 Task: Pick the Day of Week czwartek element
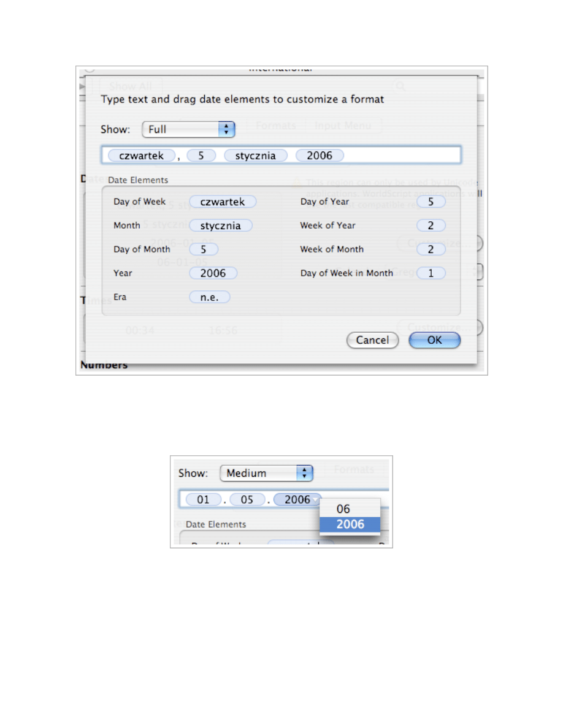(x=223, y=202)
